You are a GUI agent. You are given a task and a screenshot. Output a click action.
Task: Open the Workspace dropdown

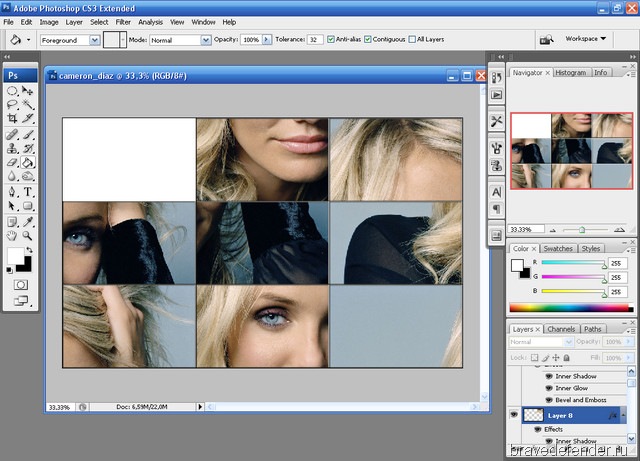click(585, 39)
